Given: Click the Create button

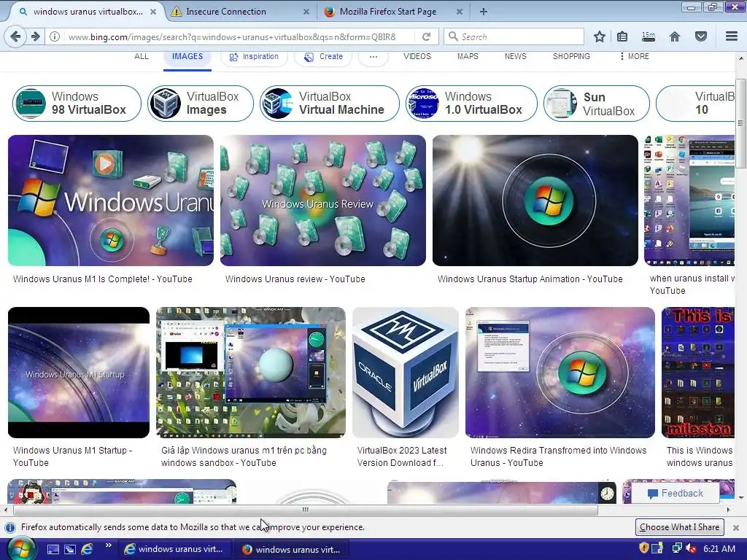Looking at the screenshot, I should [323, 57].
